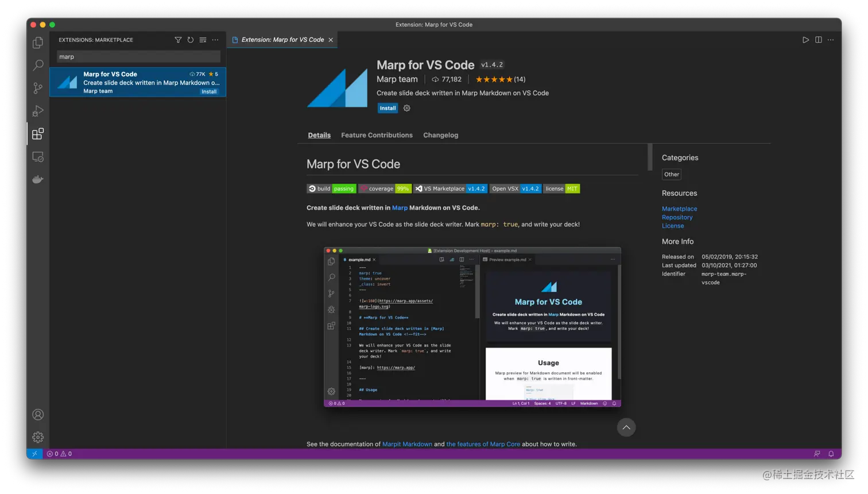The image size is (868, 494).
Task: Open errors and warnings in status bar
Action: pyautogui.click(x=59, y=454)
